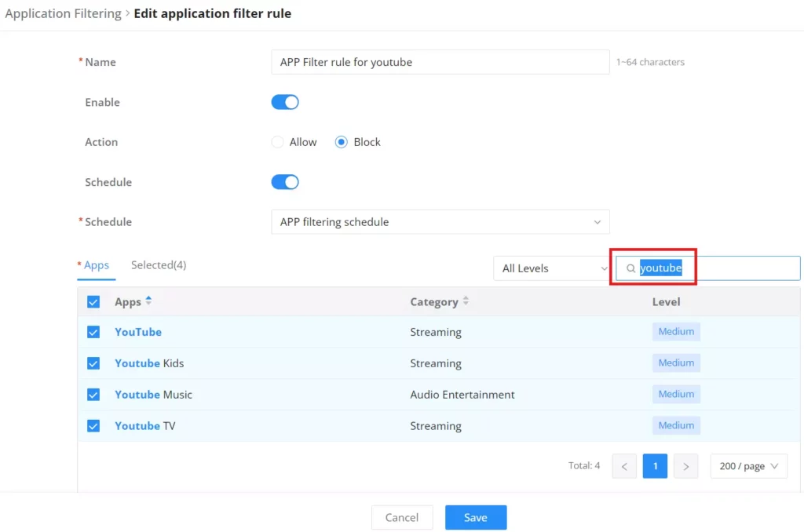Go back via Application Filtering breadcrumb
Viewport: 804px width, 532px height.
[63, 13]
